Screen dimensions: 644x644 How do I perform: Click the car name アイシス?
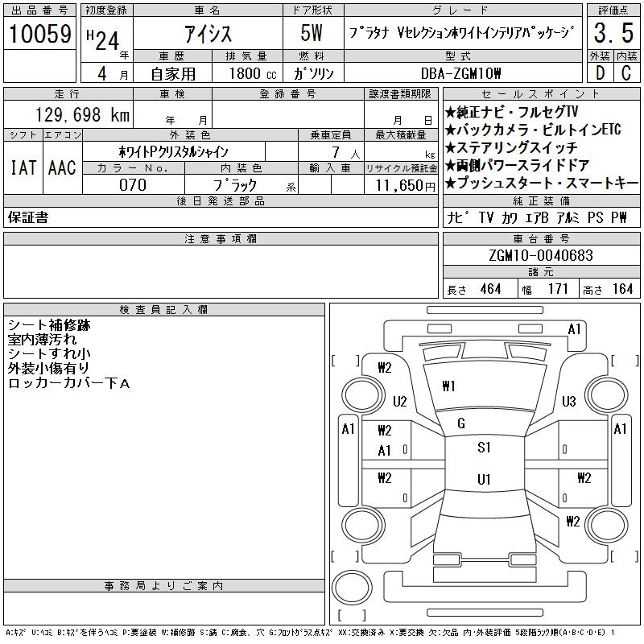[208, 34]
